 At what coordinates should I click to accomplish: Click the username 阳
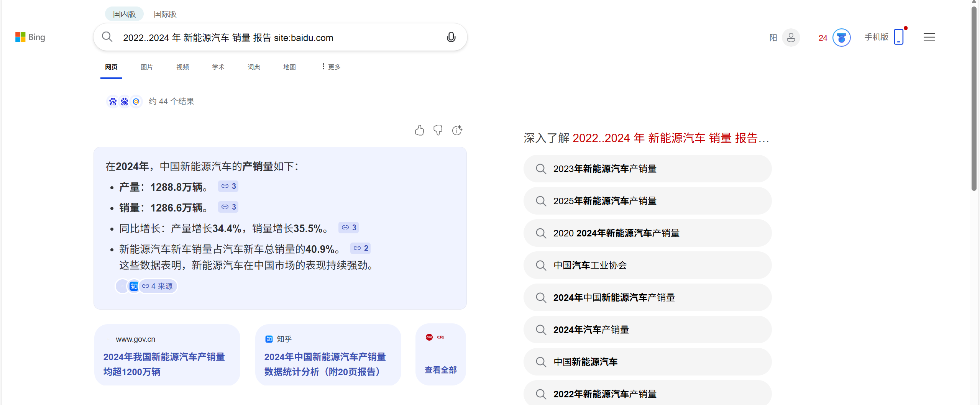773,38
